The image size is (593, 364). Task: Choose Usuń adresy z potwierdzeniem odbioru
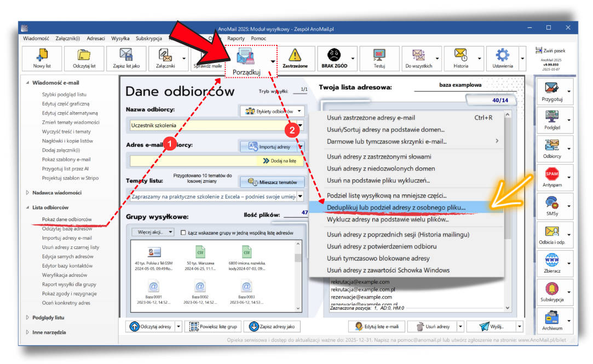tap(407, 246)
